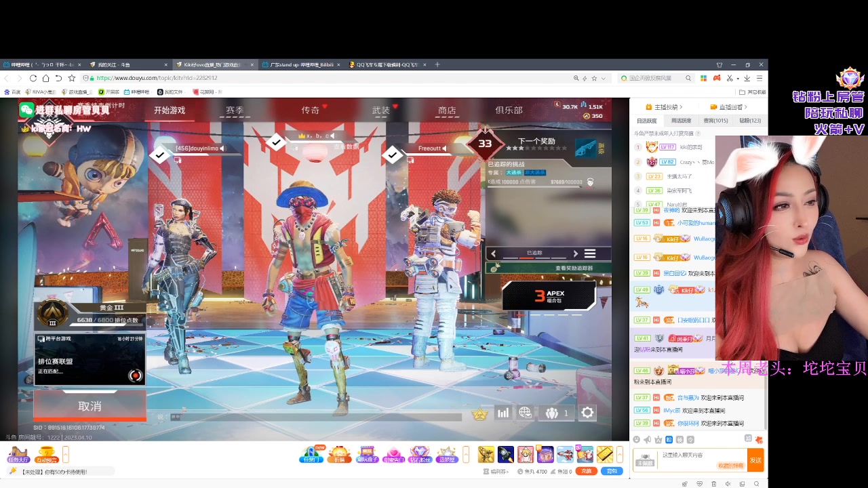Click the 任务 icon with new badge

click(311, 454)
